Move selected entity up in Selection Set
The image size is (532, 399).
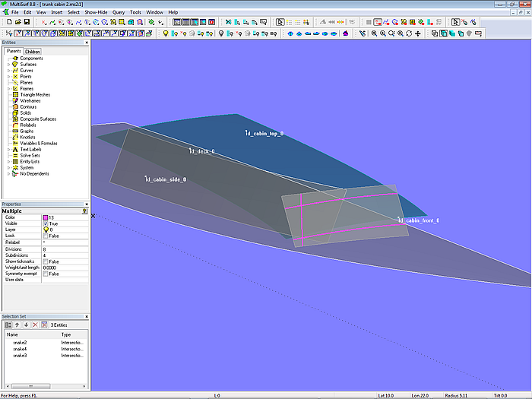pyautogui.click(x=17, y=325)
